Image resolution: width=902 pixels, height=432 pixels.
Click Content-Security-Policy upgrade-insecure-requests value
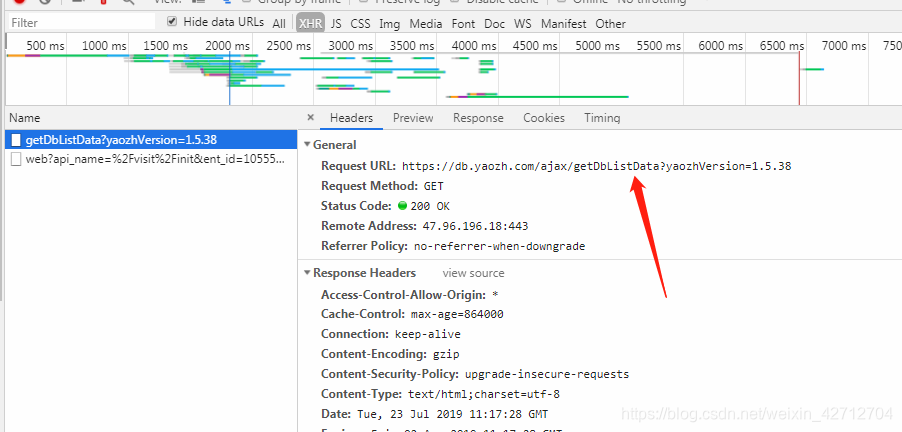547,374
